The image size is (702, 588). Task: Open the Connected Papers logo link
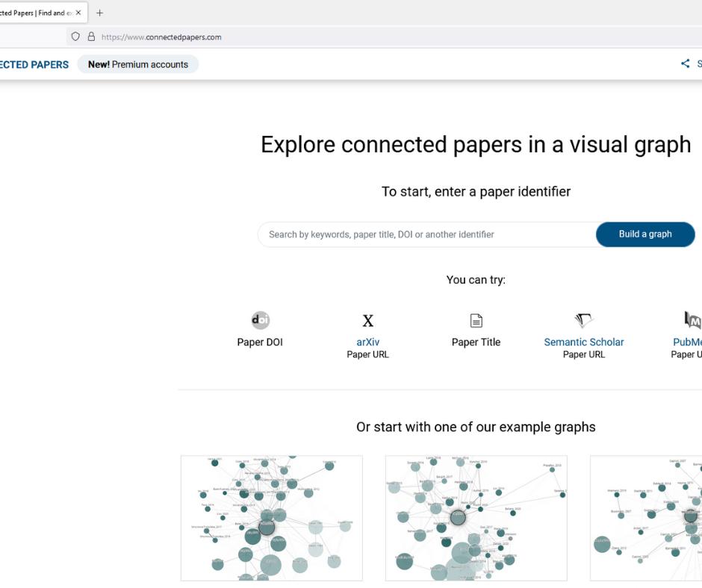click(x=34, y=64)
